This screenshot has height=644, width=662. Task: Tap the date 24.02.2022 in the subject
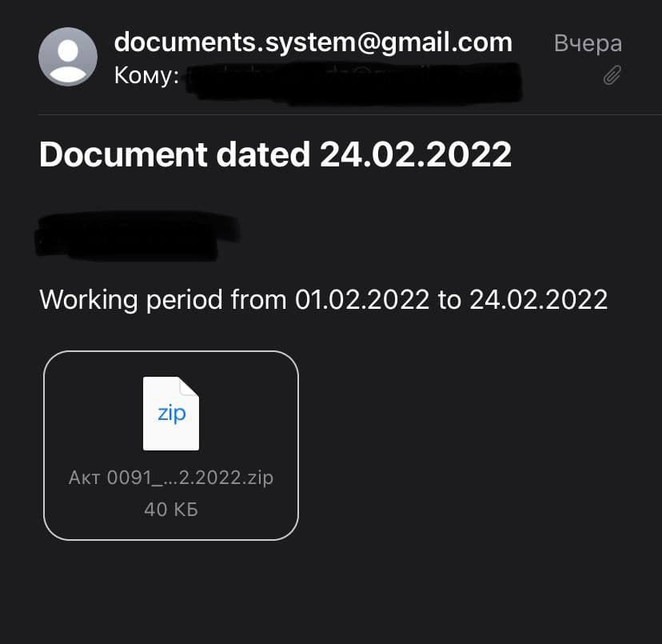[416, 154]
